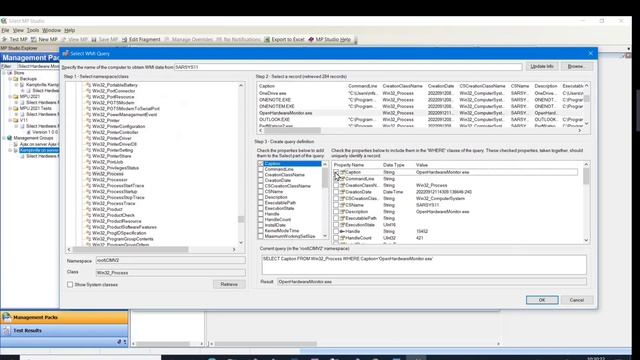Select Win32_Processor in class tree
Image resolution: width=640 pixels, height=360 pixels.
click(x=109, y=180)
